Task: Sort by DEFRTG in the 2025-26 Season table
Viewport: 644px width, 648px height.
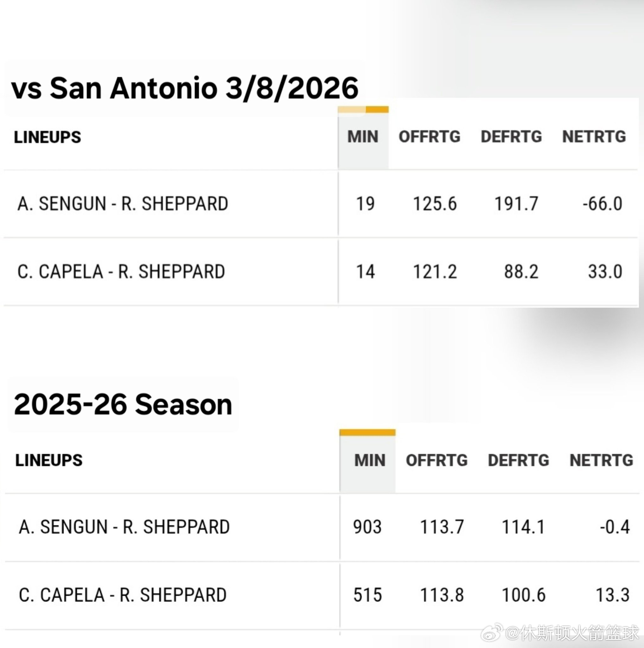Action: coord(519,460)
